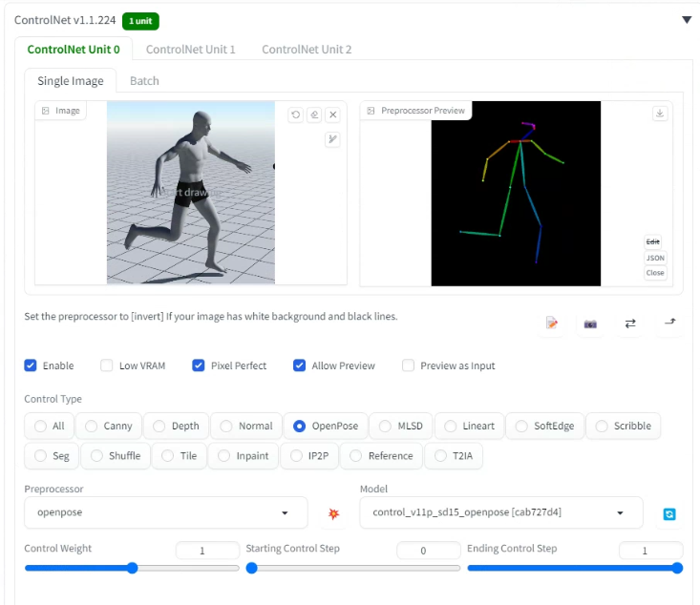
Task: Select the IP2P control type
Action: (309, 456)
